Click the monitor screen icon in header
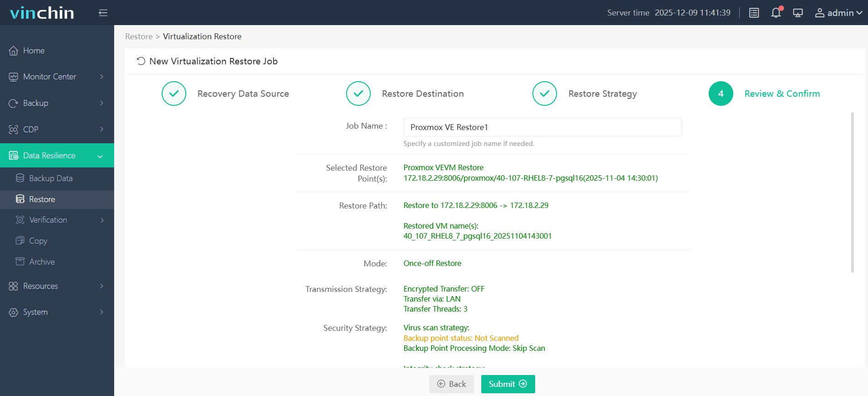Screen dimensions: 868x396 (798, 13)
